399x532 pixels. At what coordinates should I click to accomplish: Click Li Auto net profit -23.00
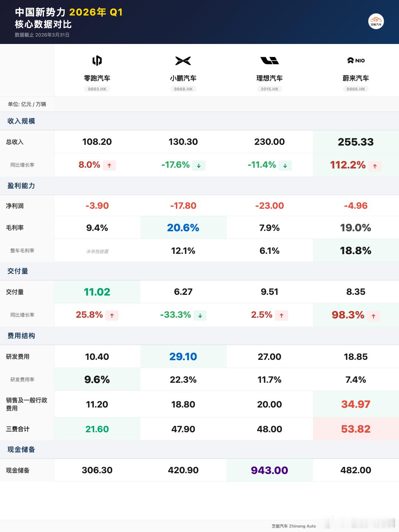pos(269,206)
